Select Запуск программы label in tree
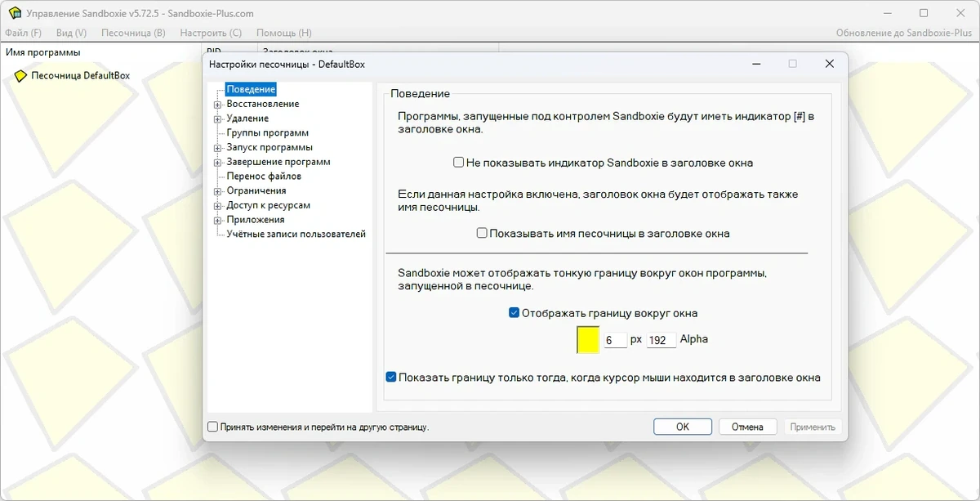The width and height of the screenshot is (980, 501). point(269,147)
